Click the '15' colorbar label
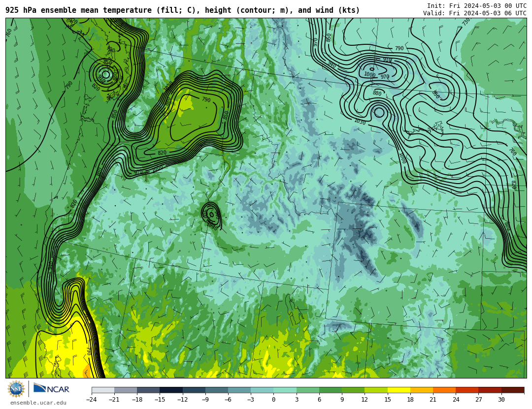The width and height of the screenshot is (532, 409). pyautogui.click(x=388, y=400)
